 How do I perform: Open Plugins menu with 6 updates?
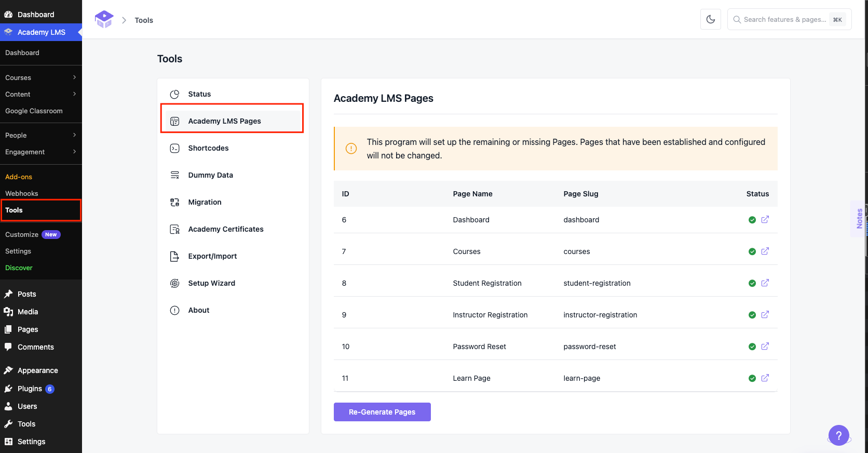coord(41,389)
